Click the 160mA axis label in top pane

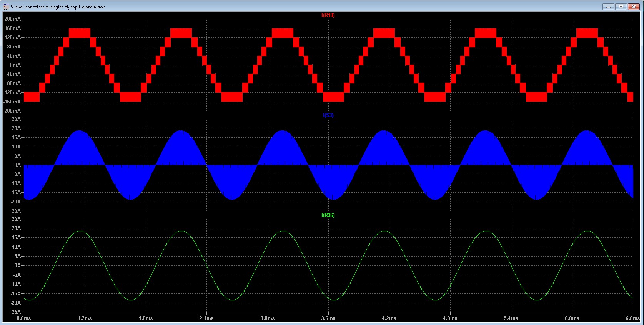click(x=13, y=28)
